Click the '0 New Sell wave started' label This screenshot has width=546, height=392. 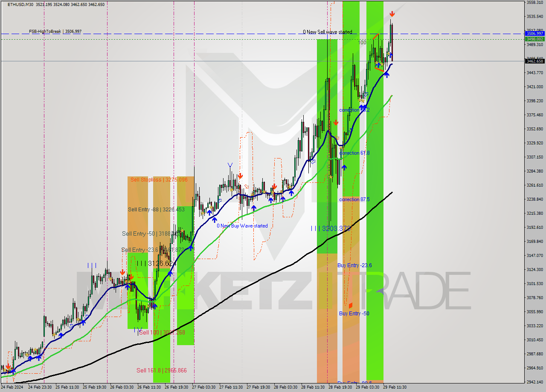click(x=328, y=32)
